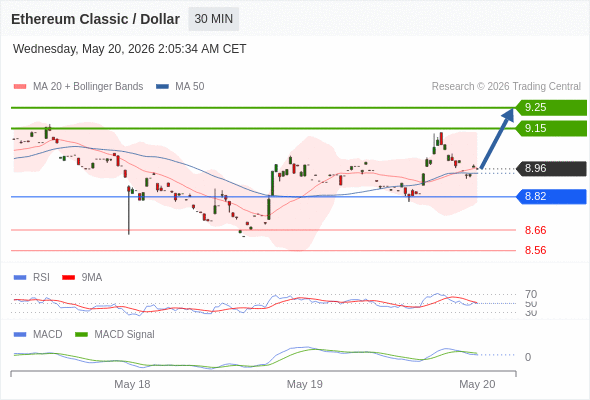Viewport: 590px width, 400px height.
Task: Click the 8.96 current price tag
Action: click(x=551, y=169)
